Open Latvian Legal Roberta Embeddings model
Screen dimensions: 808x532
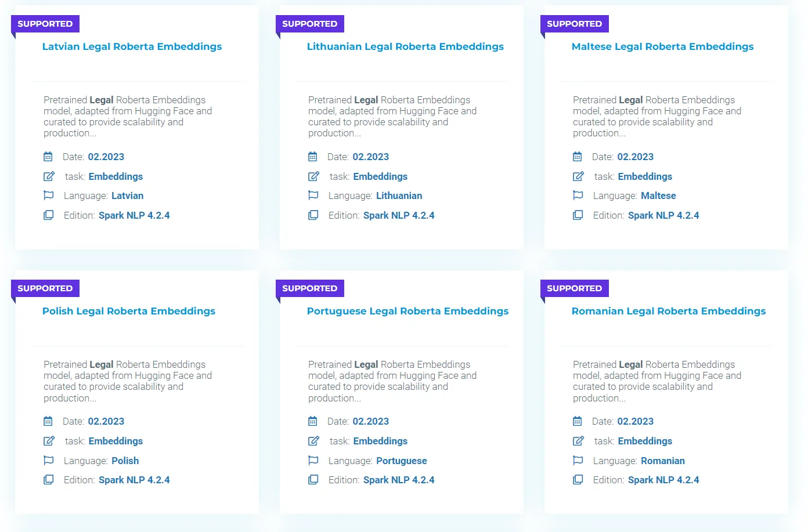point(132,46)
